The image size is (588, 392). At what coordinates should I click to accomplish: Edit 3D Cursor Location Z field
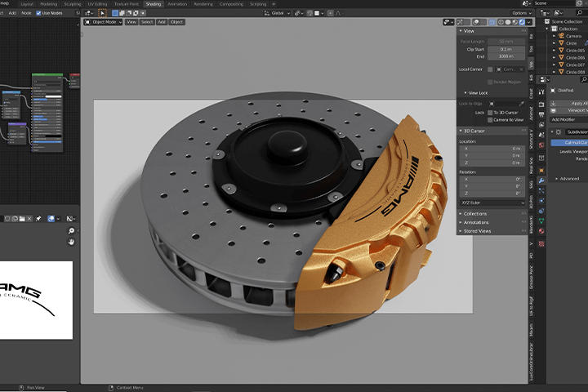tap(492, 163)
